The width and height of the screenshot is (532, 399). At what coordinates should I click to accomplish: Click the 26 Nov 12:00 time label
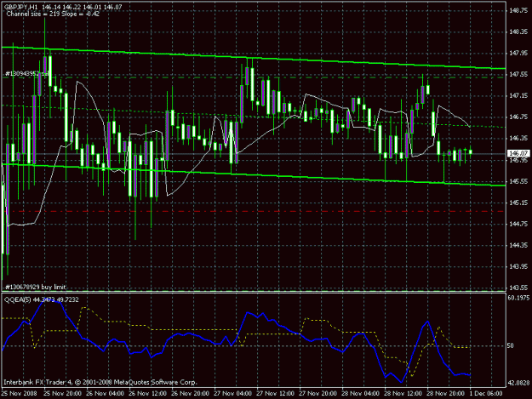(x=147, y=394)
